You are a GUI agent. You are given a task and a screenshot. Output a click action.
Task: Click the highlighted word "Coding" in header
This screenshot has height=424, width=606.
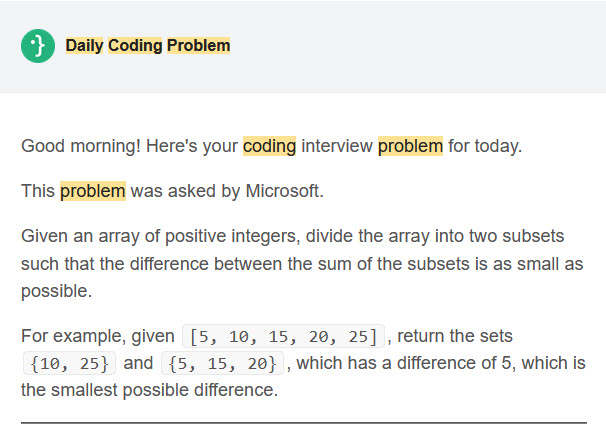click(x=135, y=46)
